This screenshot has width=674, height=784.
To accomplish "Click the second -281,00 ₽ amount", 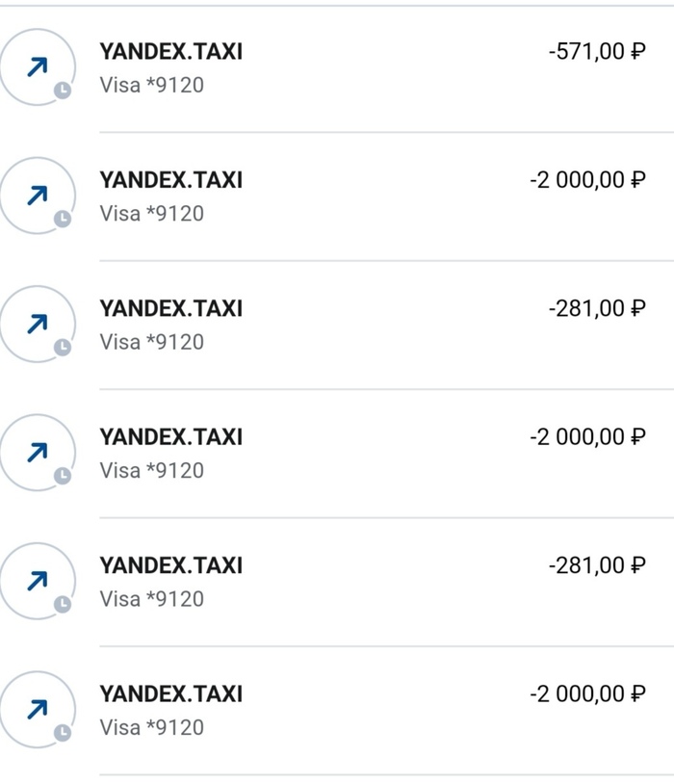I will [x=596, y=565].
